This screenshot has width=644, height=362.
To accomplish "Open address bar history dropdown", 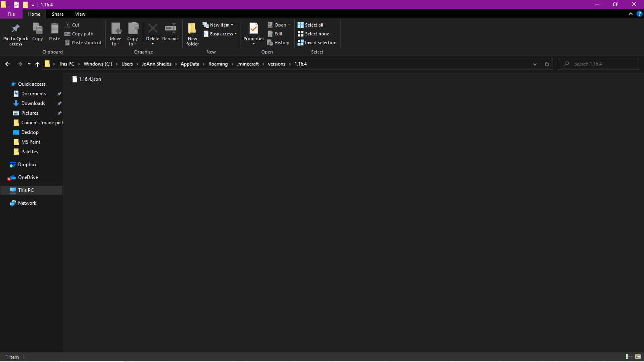I will [535, 64].
